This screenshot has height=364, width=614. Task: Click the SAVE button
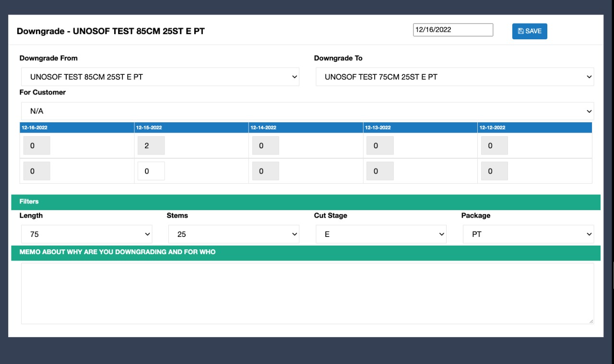click(530, 31)
